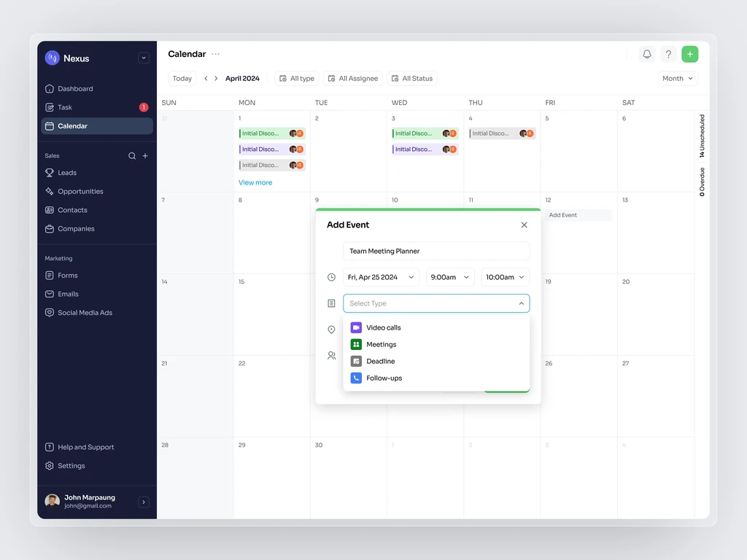Open the help question mark icon
Screen dimensions: 747x560
pyautogui.click(x=668, y=54)
